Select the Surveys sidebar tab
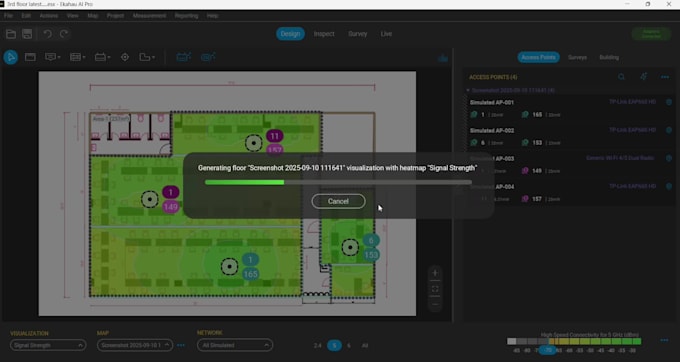 pos(577,57)
